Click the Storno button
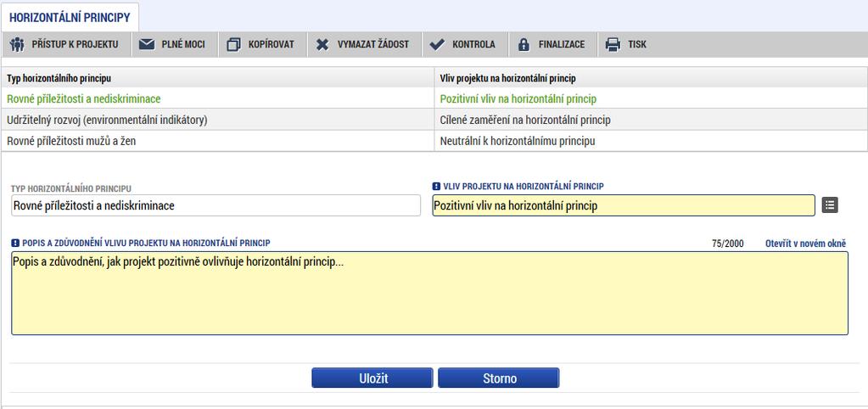 [499, 378]
